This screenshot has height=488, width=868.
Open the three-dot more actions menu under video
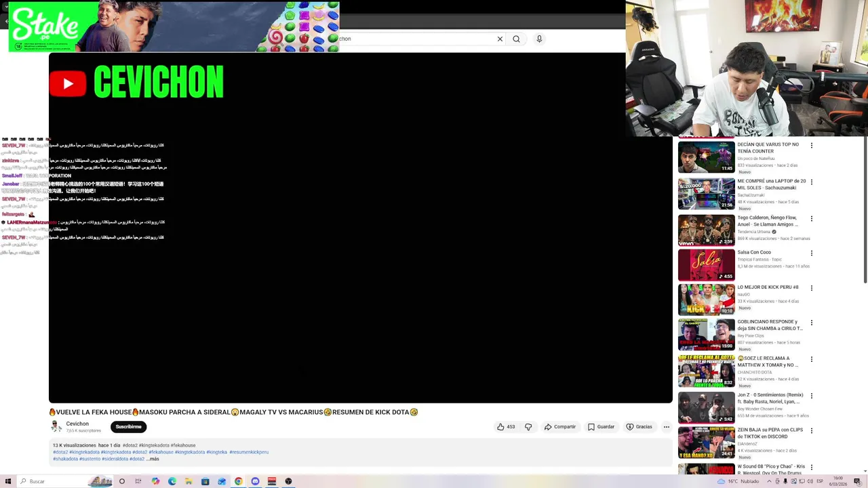coord(666,427)
